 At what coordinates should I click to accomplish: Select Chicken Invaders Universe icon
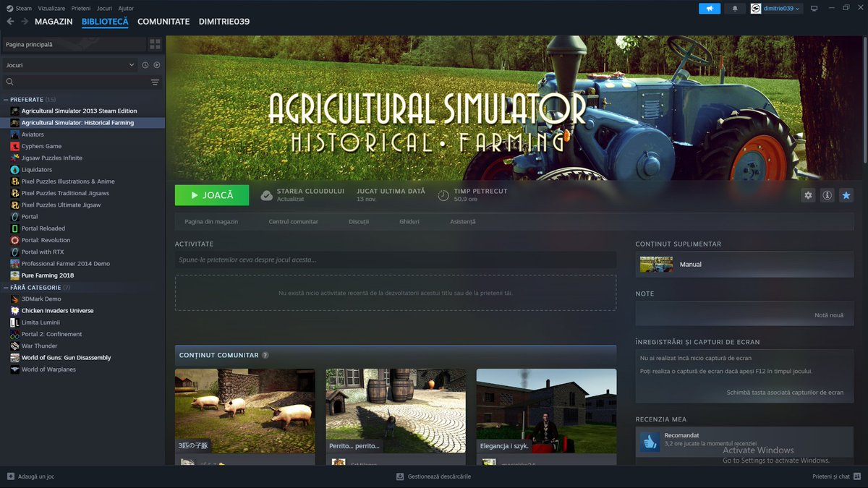[x=15, y=311]
